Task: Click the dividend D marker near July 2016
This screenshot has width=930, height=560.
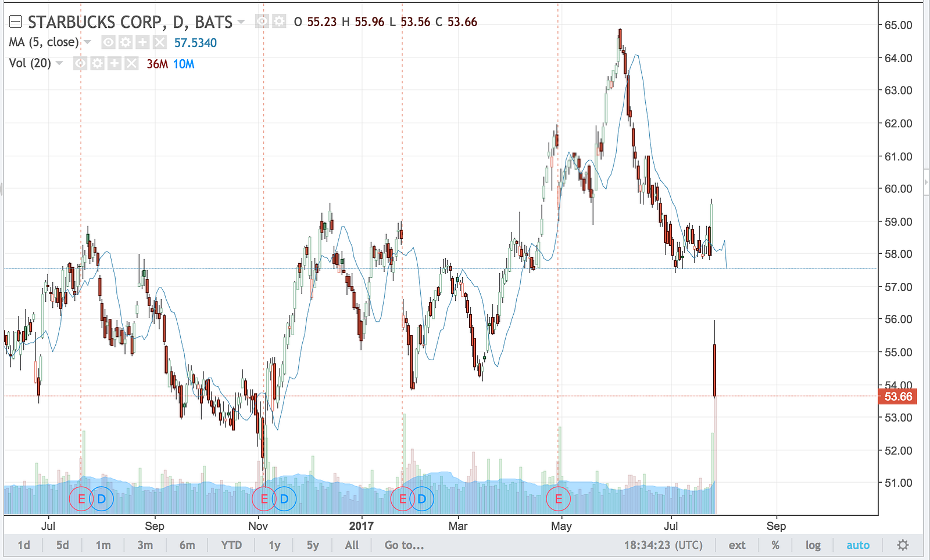Action: coord(102,498)
